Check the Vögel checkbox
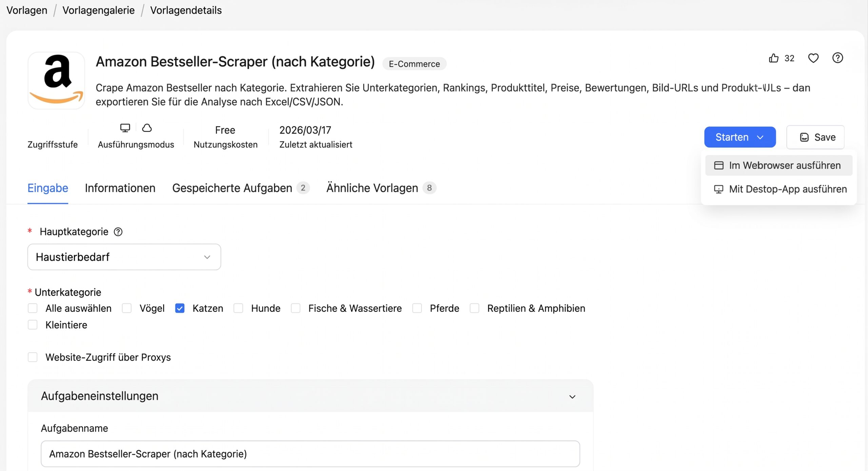The height and width of the screenshot is (471, 868). [x=126, y=308]
